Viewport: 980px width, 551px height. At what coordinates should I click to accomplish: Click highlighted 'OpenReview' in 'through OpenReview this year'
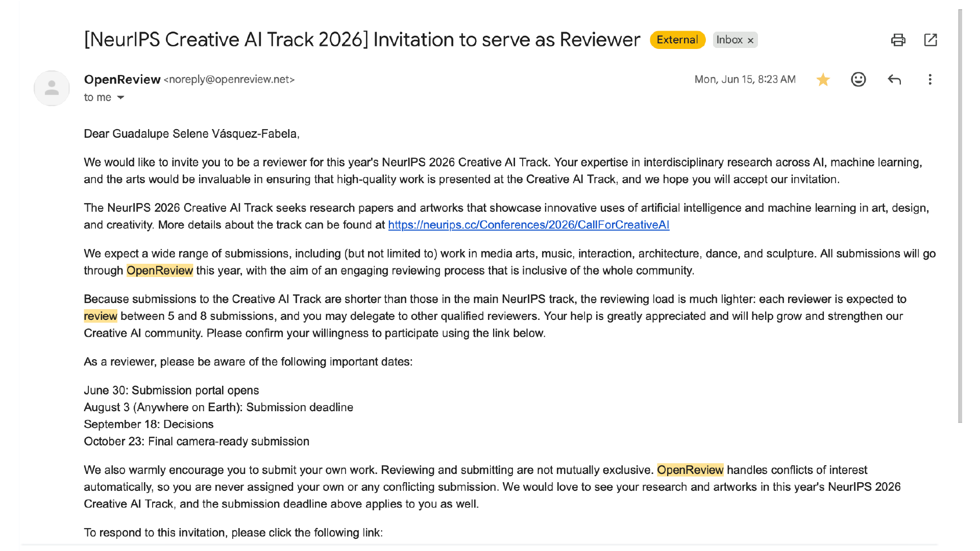pos(160,270)
